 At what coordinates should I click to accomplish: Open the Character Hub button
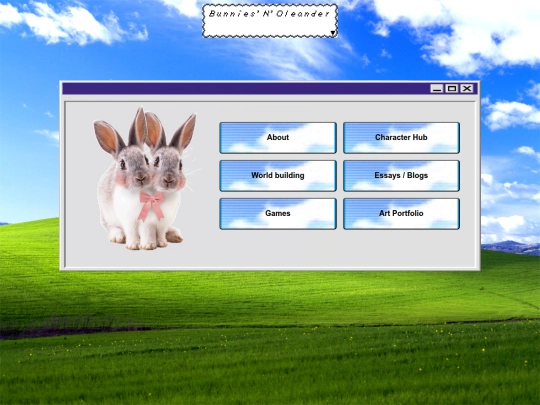[x=401, y=137]
